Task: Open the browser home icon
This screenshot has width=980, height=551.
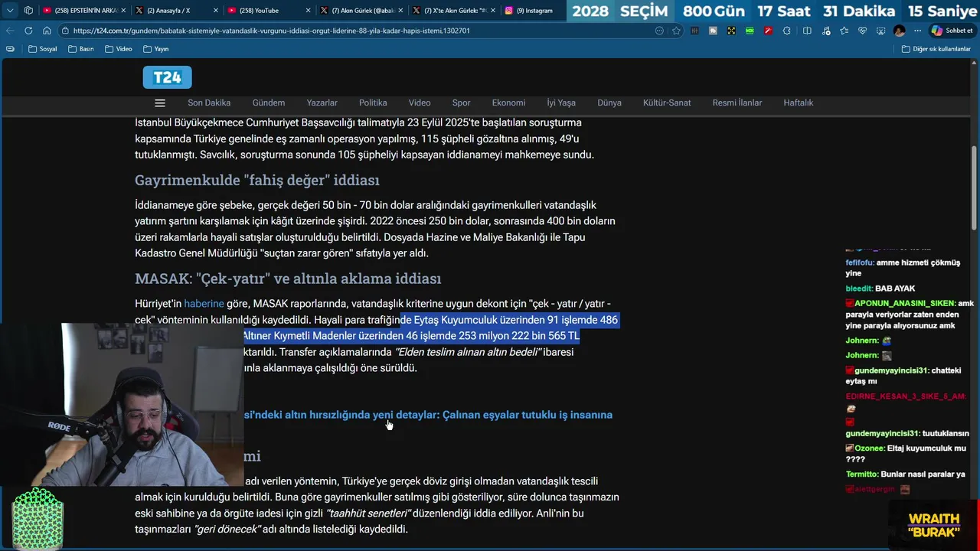Action: 47,31
